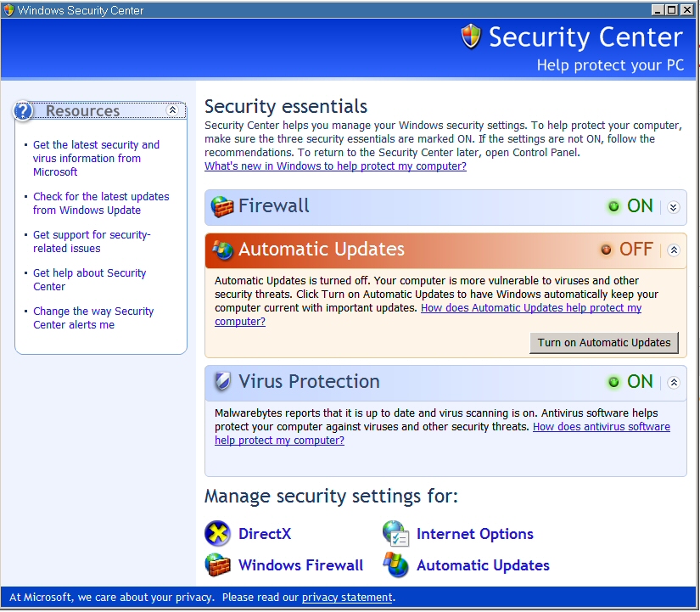Click the Firewall ON status text
The width and height of the screenshot is (700, 612).
[x=640, y=206]
